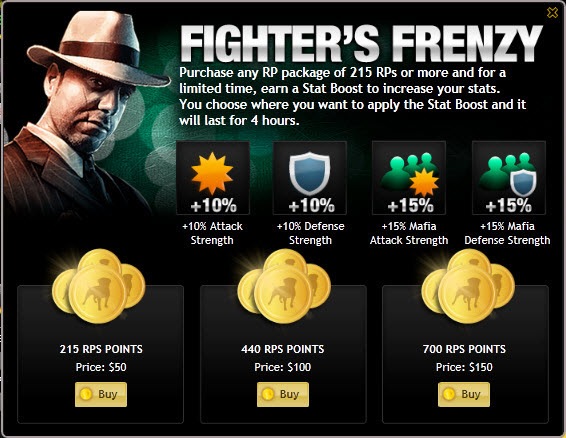Viewport: 566px width, 438px height.
Task: Click the Price: $150 text
Action: (x=464, y=367)
